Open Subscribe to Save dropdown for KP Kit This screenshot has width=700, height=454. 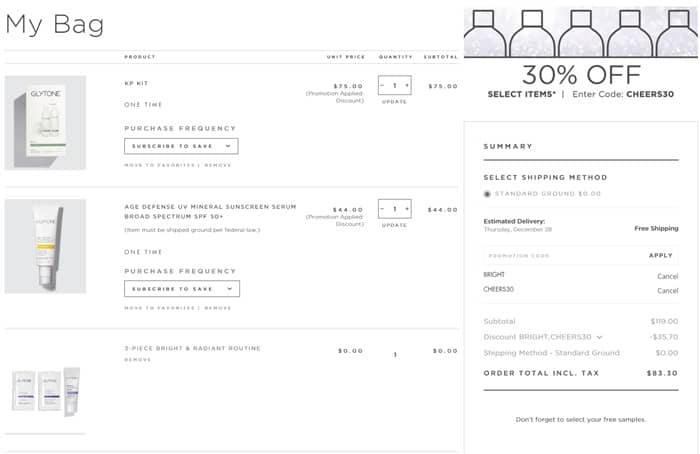(181, 146)
